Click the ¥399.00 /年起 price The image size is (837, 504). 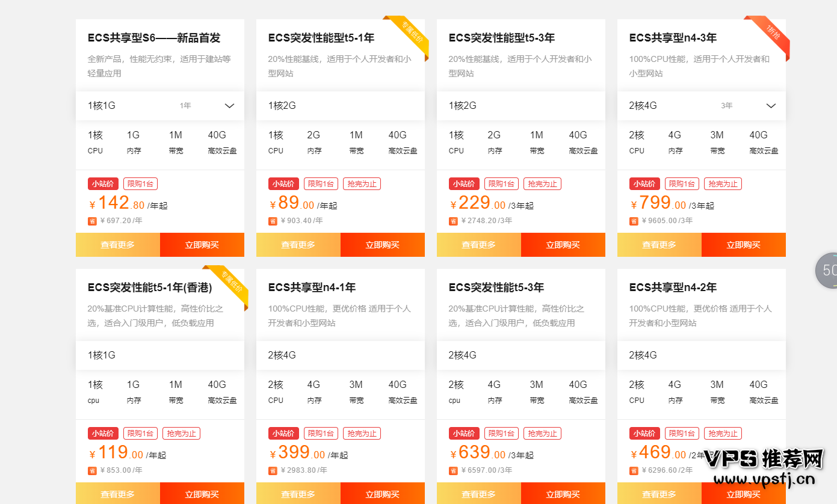pos(309,453)
